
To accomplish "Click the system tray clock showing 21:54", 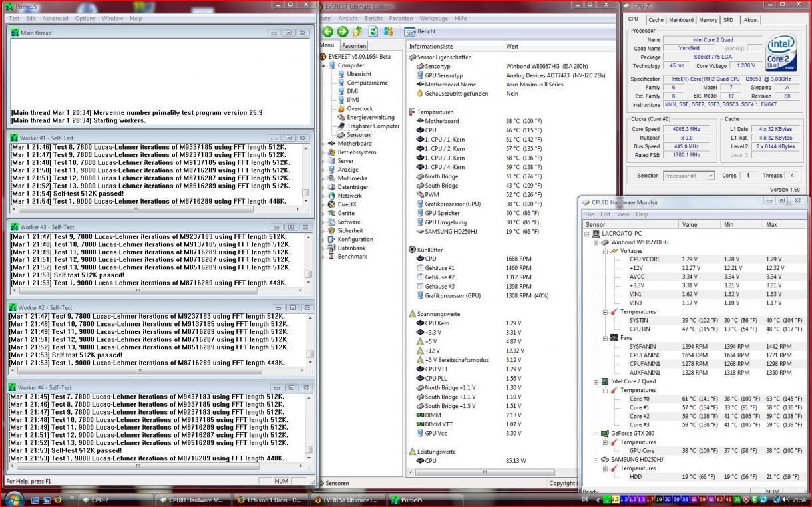I will tap(799, 500).
